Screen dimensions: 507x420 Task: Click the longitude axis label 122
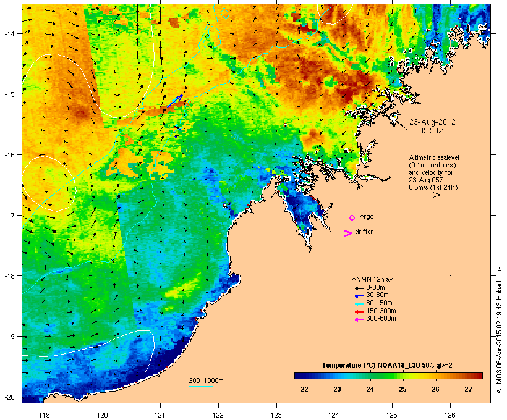click(x=218, y=415)
